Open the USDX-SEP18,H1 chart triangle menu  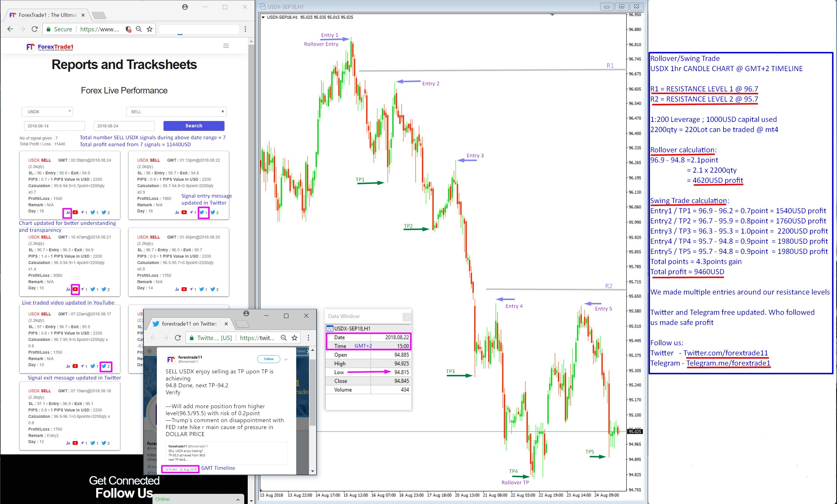[x=263, y=17]
